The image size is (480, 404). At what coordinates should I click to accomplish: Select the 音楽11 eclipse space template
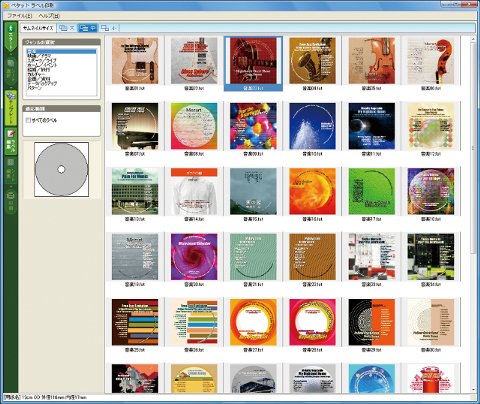pos(372,126)
